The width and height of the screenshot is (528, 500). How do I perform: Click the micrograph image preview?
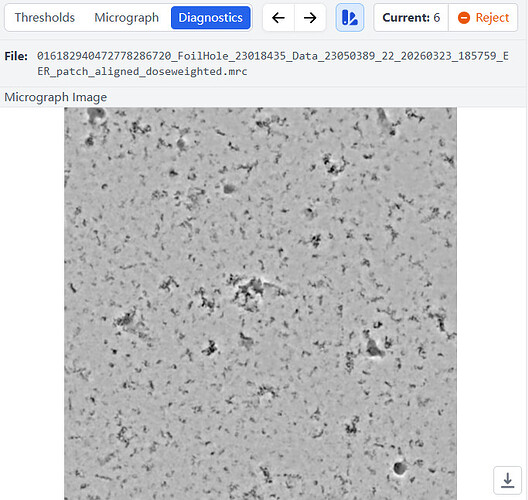260,303
